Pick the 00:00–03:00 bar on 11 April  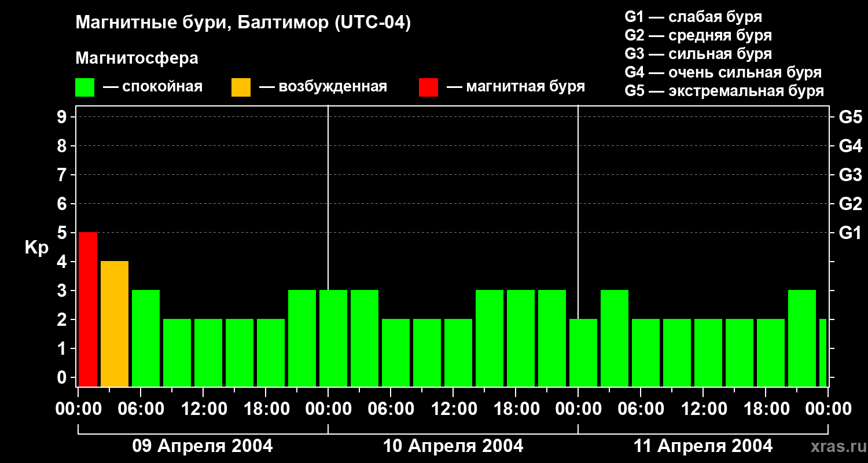tap(583, 352)
